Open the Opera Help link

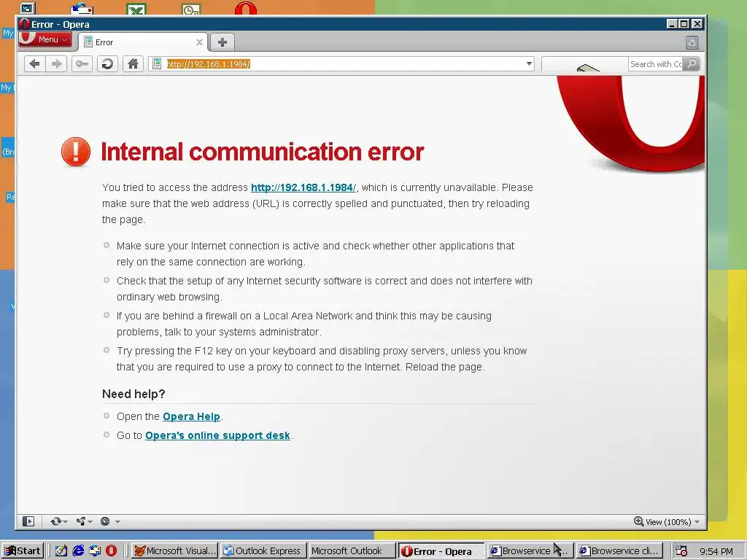(x=192, y=416)
